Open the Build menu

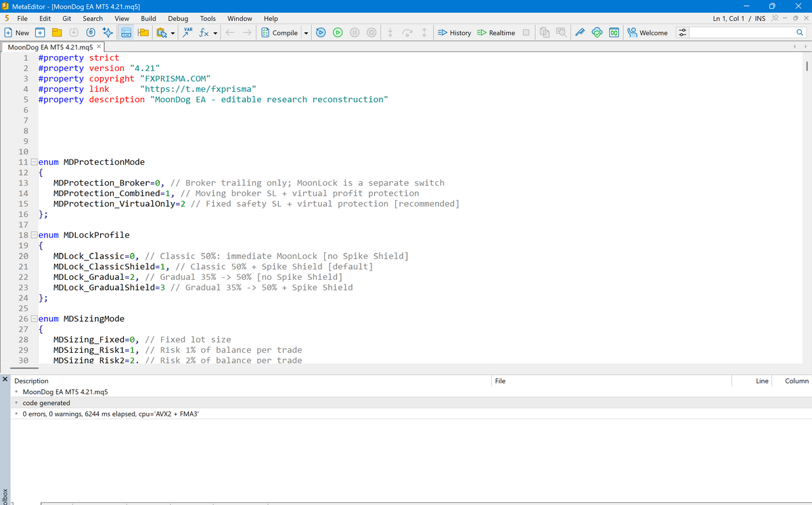[148, 18]
